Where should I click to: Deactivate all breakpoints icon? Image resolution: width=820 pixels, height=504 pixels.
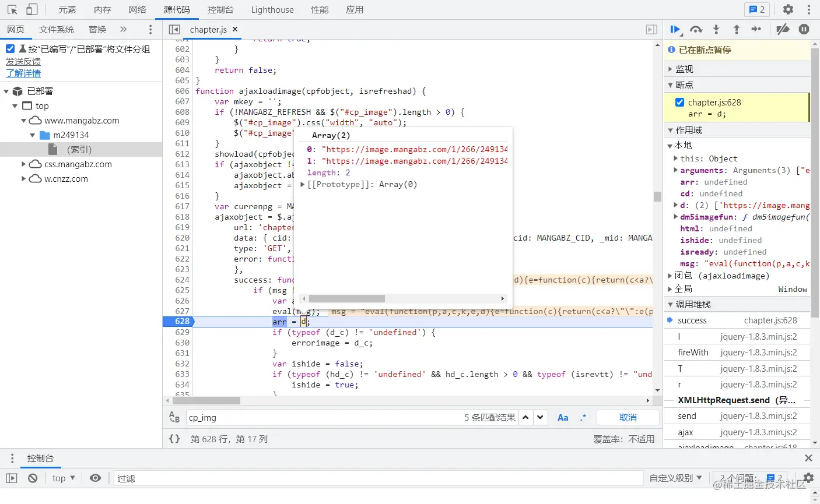[783, 29]
